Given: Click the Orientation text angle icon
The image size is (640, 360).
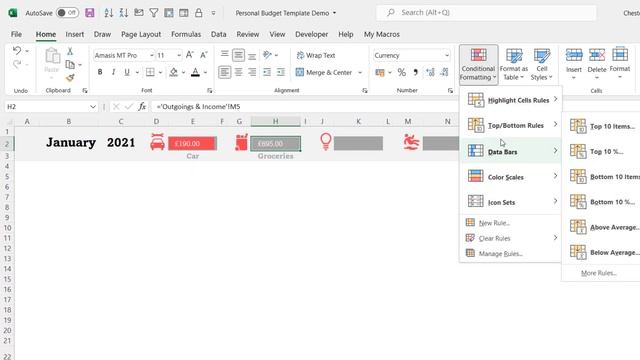Looking at the screenshot, I should click(267, 55).
